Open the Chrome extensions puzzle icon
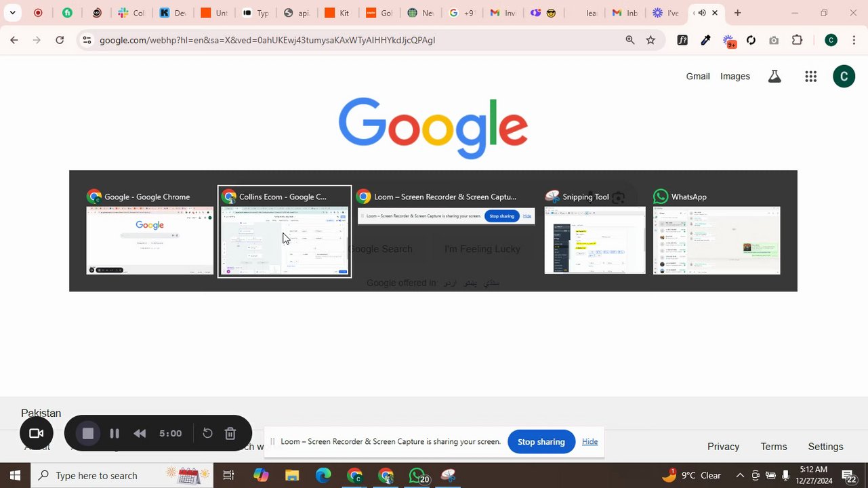 tap(797, 40)
